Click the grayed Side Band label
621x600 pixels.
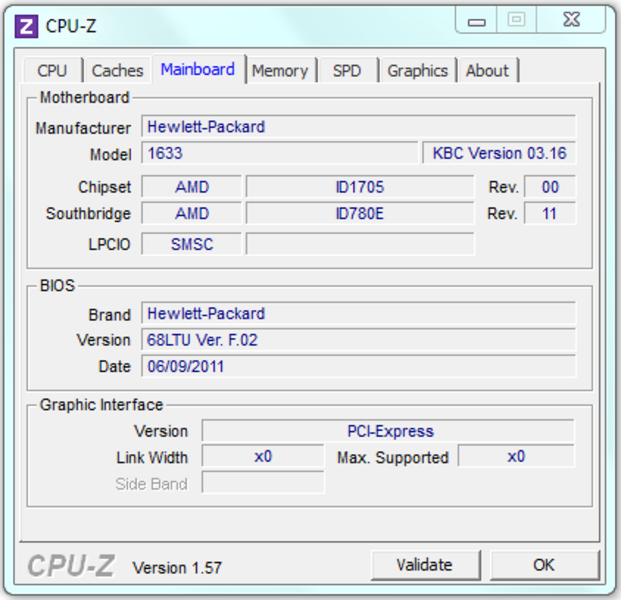(x=151, y=484)
